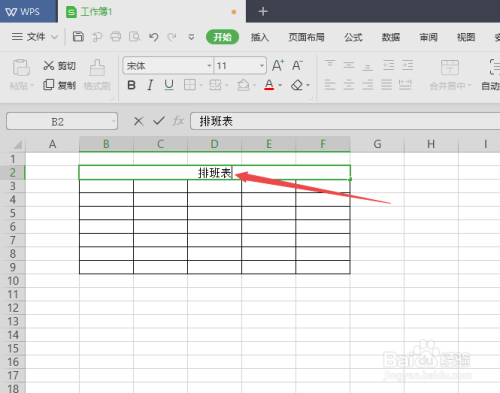The image size is (500, 393).
Task: Decrease font size with A-
Action: click(x=297, y=65)
